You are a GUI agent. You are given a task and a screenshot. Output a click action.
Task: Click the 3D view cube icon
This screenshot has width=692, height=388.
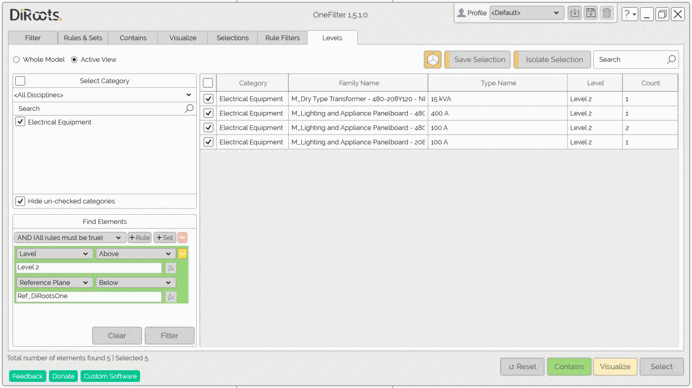[432, 60]
